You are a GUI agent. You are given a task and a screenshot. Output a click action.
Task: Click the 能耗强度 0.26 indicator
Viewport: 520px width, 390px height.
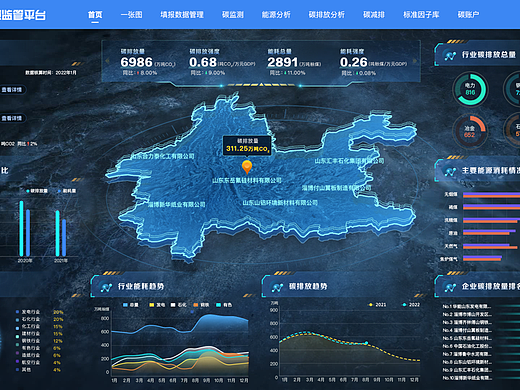click(373, 62)
